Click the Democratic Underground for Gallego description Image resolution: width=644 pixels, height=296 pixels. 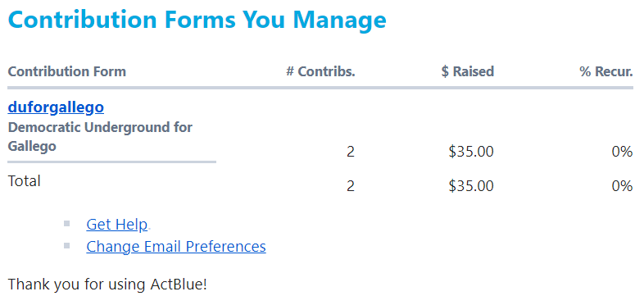pyautogui.click(x=100, y=137)
